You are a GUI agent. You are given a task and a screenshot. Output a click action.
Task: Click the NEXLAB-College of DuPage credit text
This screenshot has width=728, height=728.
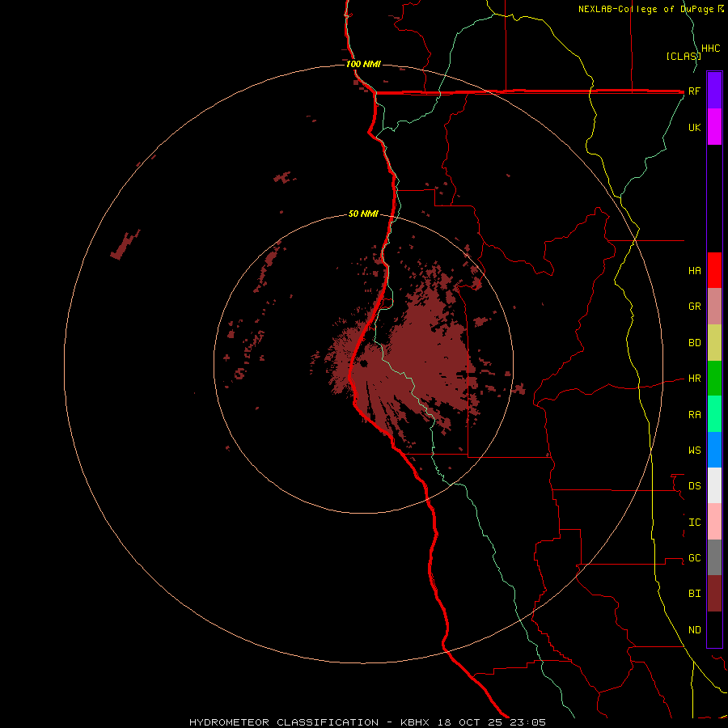(645, 9)
